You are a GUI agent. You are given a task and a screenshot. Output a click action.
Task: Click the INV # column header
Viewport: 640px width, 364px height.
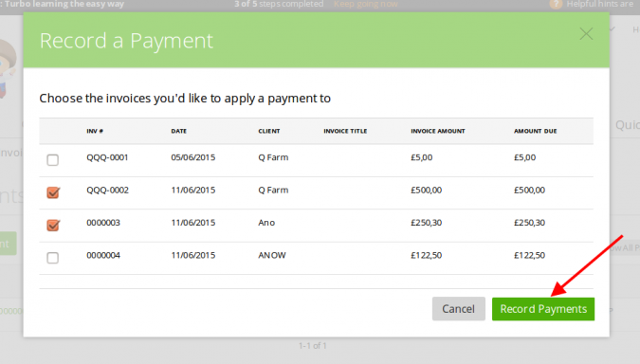(95, 131)
